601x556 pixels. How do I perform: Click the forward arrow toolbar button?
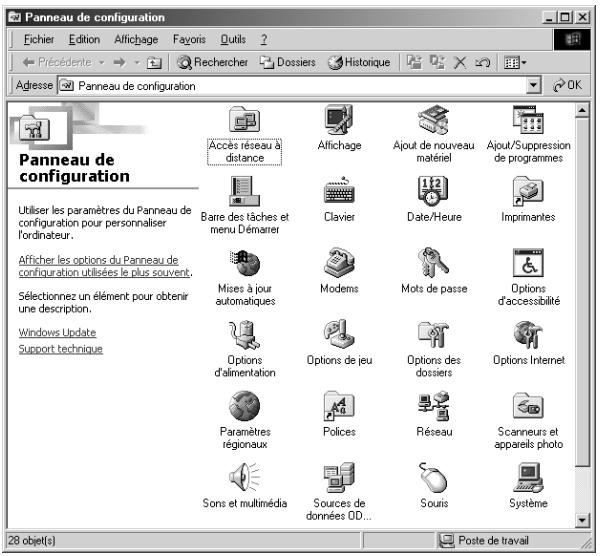(x=120, y=62)
